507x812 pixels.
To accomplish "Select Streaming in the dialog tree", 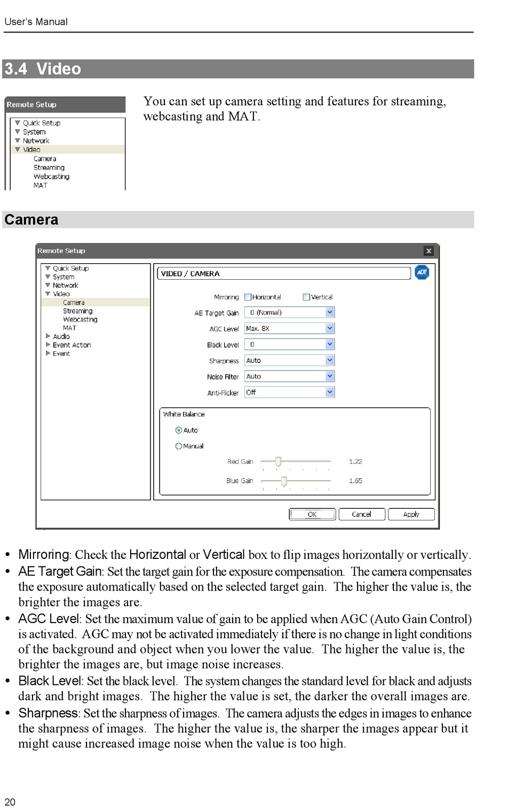I will click(78, 311).
